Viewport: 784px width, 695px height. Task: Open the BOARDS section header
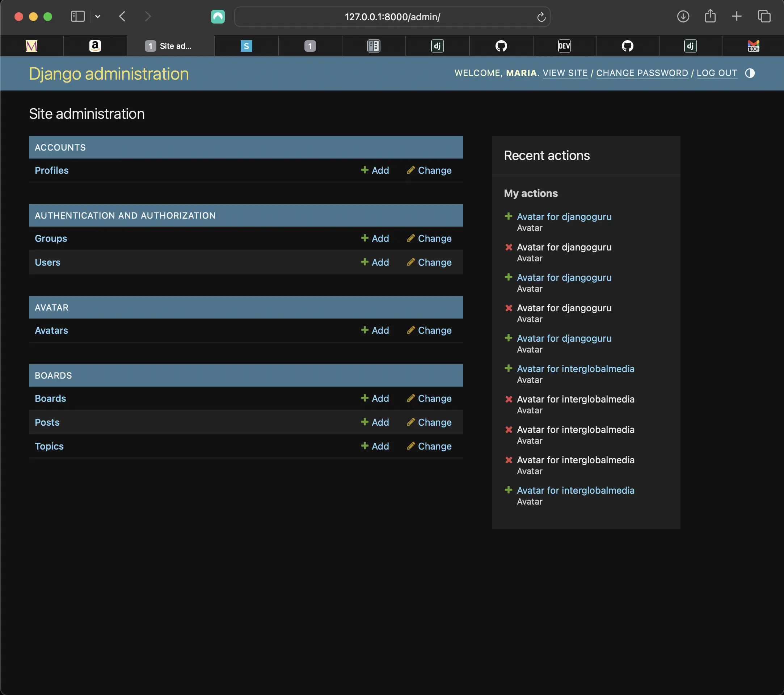tap(53, 375)
